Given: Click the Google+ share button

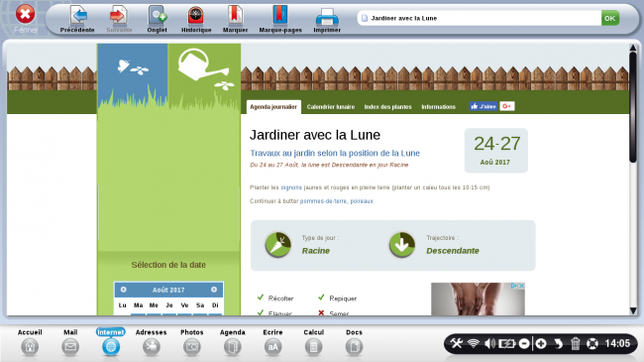Looking at the screenshot, I should (x=507, y=106).
